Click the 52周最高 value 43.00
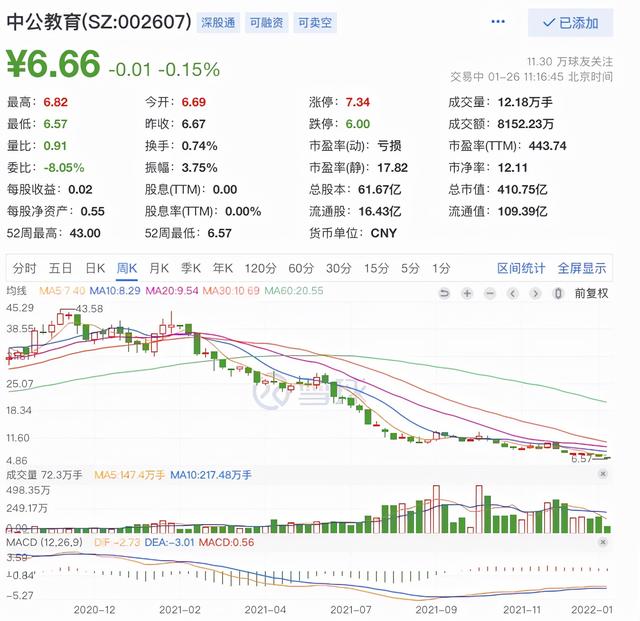 coord(85,233)
